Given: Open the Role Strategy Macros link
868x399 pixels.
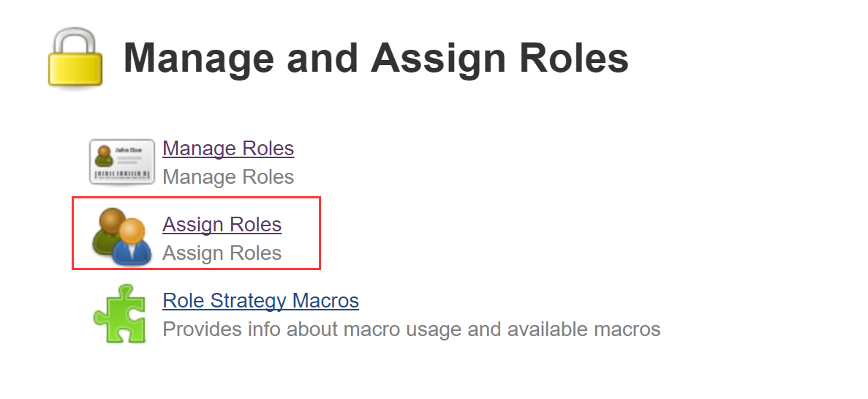Looking at the screenshot, I should tap(260, 300).
